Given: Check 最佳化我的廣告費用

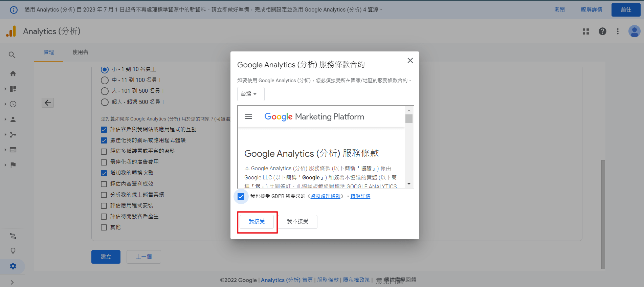Looking at the screenshot, I should 104,162.
